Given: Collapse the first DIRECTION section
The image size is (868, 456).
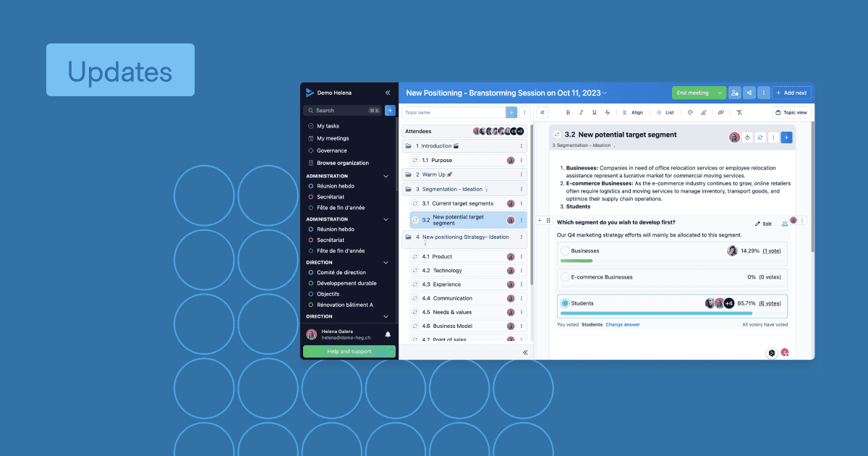Looking at the screenshot, I should (385, 263).
